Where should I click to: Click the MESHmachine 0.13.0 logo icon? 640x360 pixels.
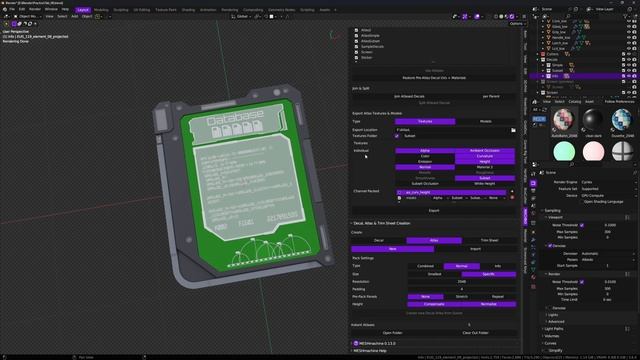click(356, 344)
